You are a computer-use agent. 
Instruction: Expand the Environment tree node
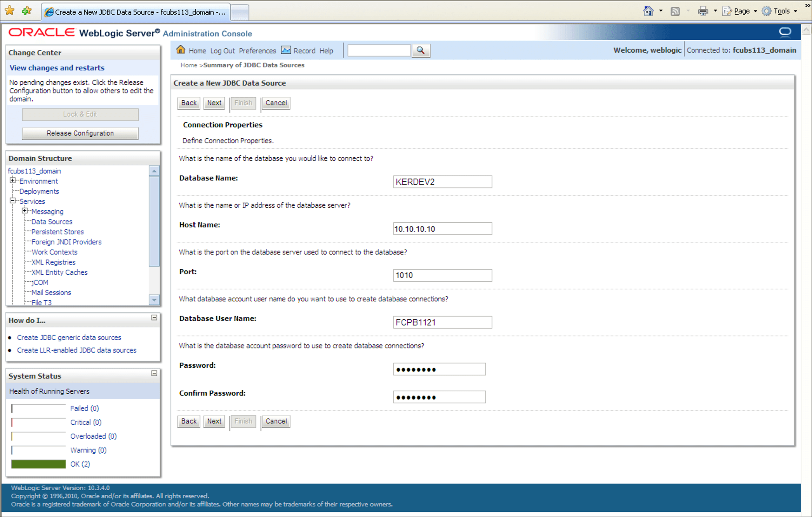pos(13,180)
